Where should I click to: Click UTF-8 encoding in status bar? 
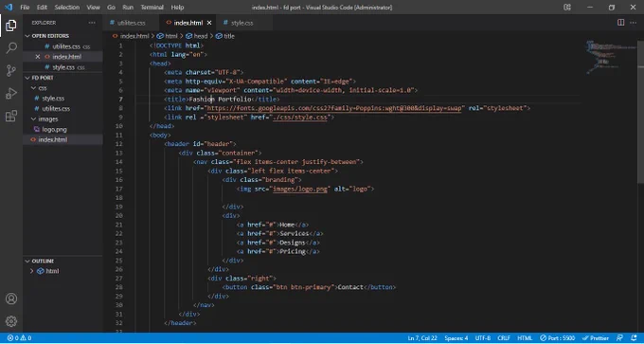pos(483,338)
